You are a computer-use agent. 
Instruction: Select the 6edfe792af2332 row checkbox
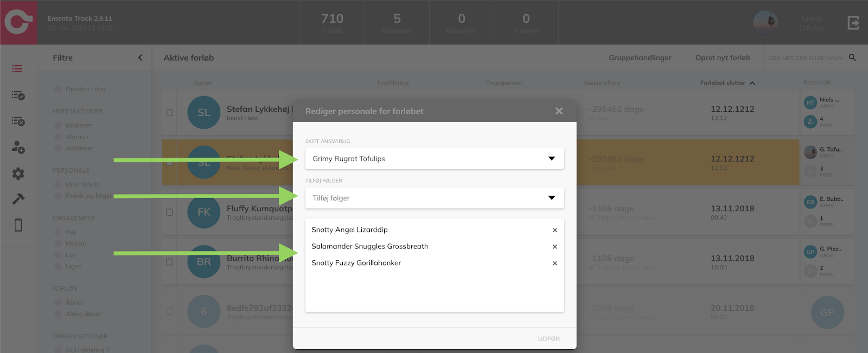click(x=169, y=312)
